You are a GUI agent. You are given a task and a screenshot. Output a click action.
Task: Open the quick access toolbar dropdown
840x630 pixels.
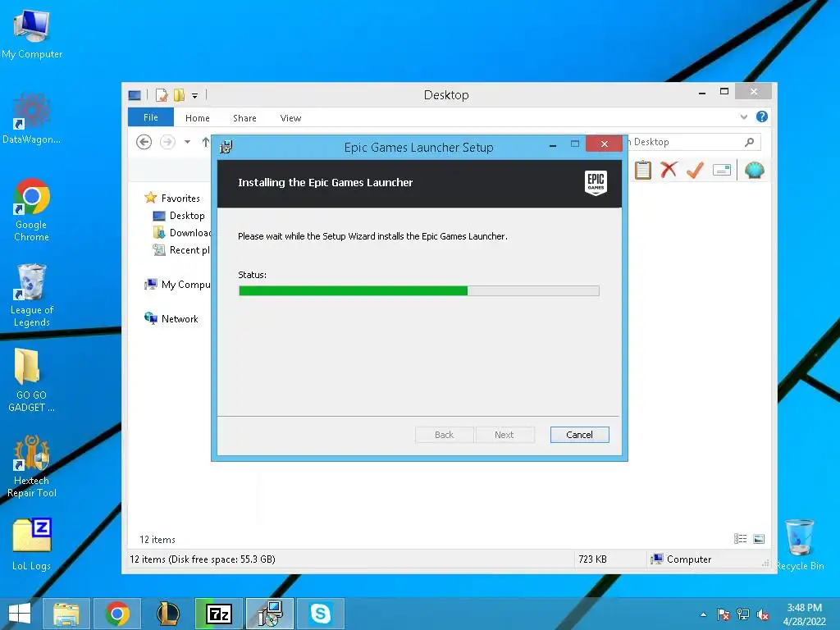(195, 96)
